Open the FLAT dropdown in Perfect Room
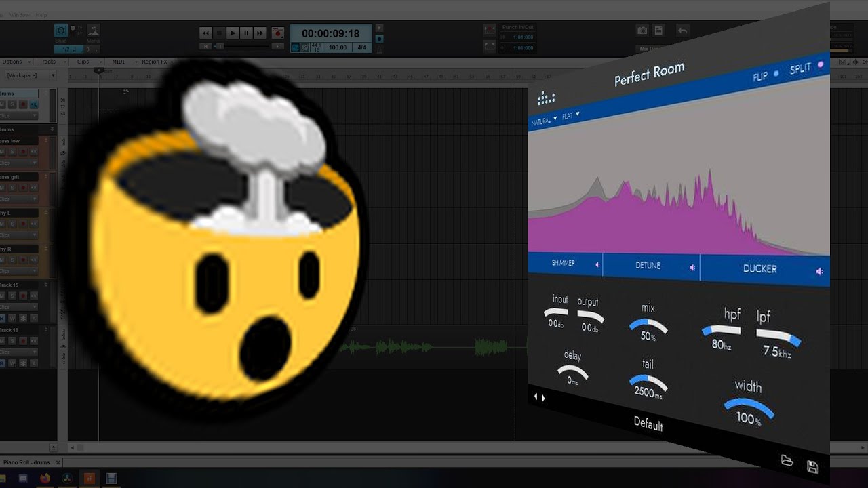 pos(570,115)
